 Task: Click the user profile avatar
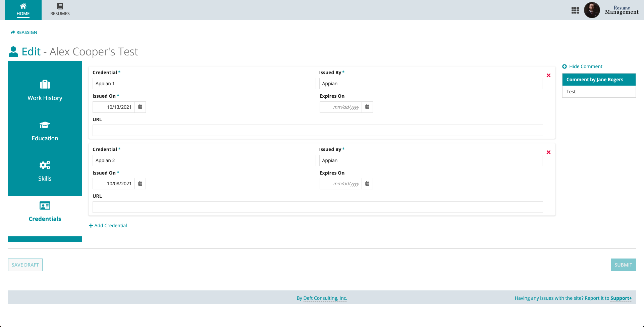[x=592, y=10]
